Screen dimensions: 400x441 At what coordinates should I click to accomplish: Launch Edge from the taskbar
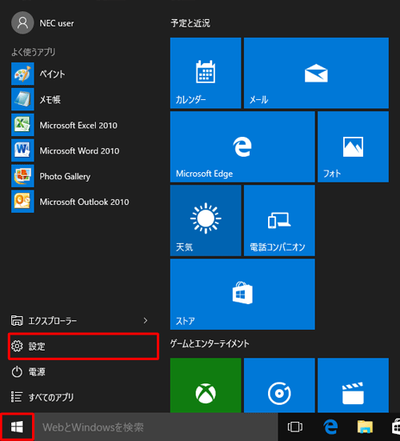click(x=330, y=427)
